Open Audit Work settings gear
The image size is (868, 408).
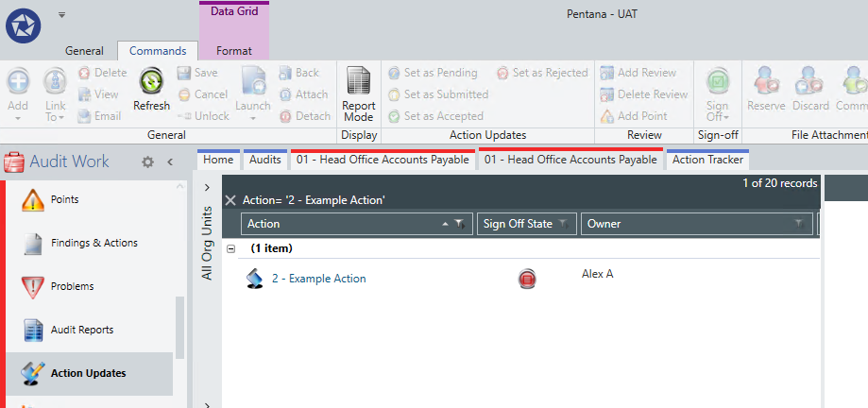tap(147, 161)
